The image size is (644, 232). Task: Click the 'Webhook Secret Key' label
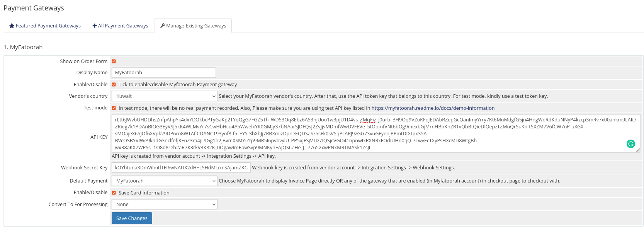(x=84, y=167)
